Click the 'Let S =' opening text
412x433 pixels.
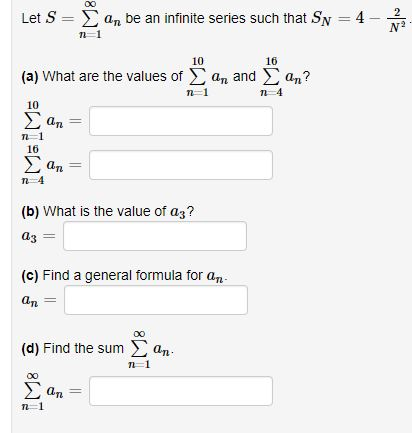point(47,18)
